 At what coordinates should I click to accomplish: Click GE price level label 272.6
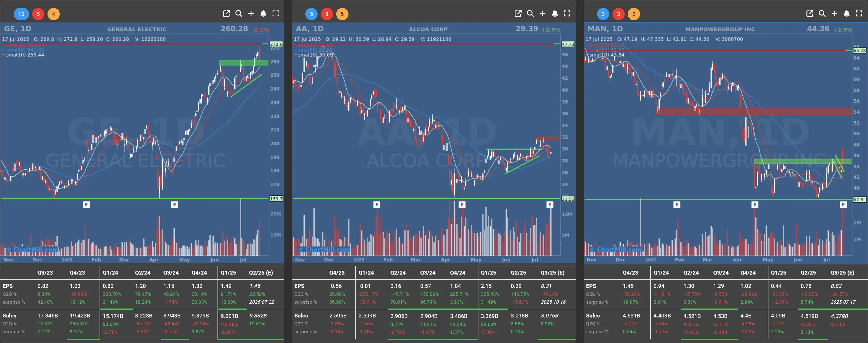tap(276, 44)
